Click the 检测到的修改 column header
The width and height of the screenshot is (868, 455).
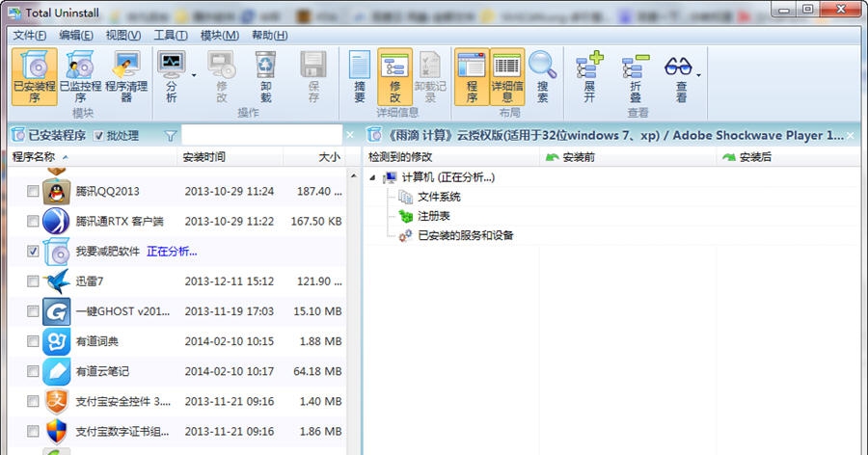click(451, 157)
